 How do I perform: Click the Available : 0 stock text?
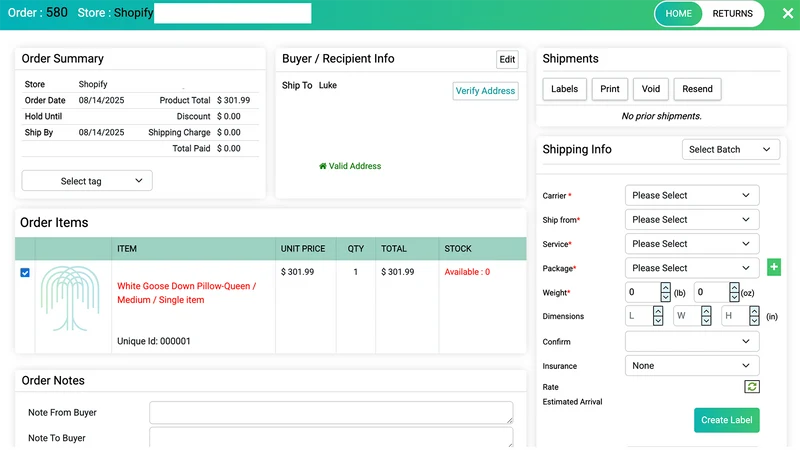467,272
